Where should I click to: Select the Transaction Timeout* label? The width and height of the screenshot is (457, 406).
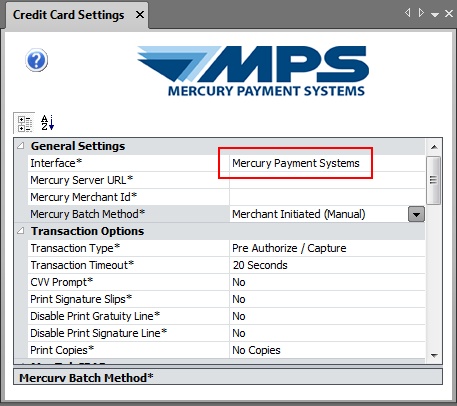(x=82, y=265)
